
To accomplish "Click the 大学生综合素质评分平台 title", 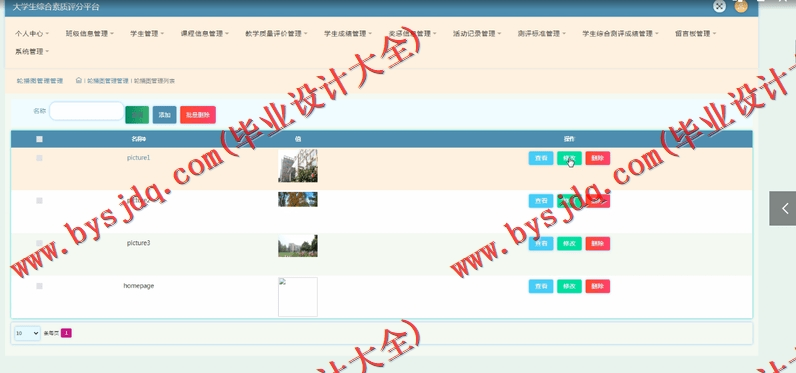I will tap(56, 7).
